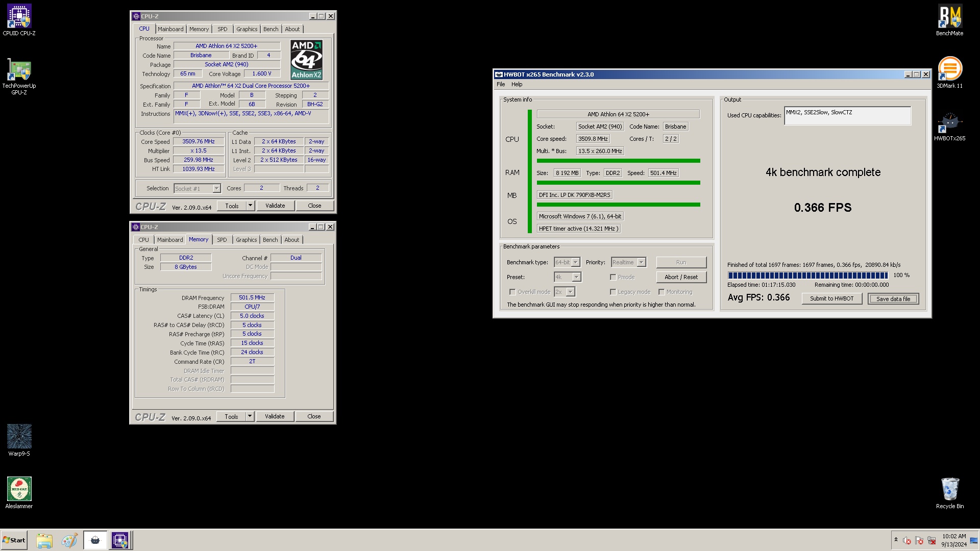This screenshot has height=551, width=980.
Task: Click the Core Speed 3509.76 MHz value
Action: pyautogui.click(x=199, y=142)
